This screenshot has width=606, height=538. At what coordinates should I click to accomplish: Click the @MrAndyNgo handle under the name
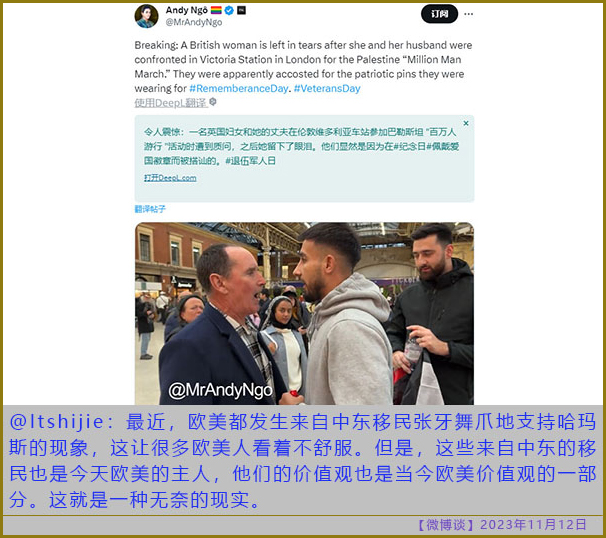(194, 22)
